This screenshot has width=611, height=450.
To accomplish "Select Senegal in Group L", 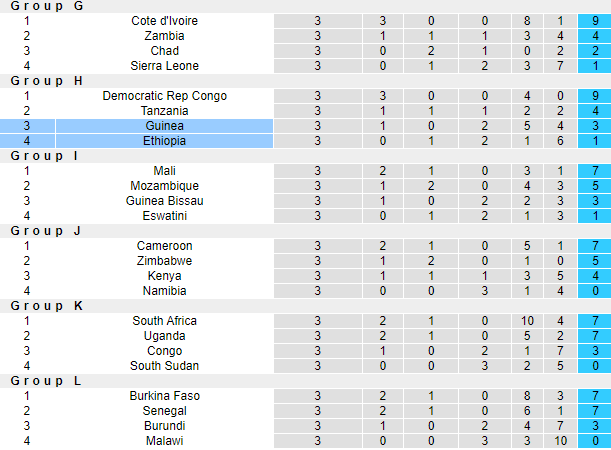I will [164, 411].
